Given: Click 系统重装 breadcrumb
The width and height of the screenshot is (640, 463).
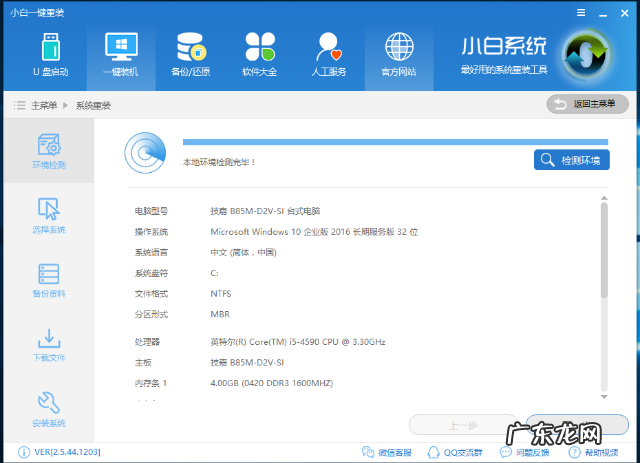Looking at the screenshot, I should (x=93, y=106).
